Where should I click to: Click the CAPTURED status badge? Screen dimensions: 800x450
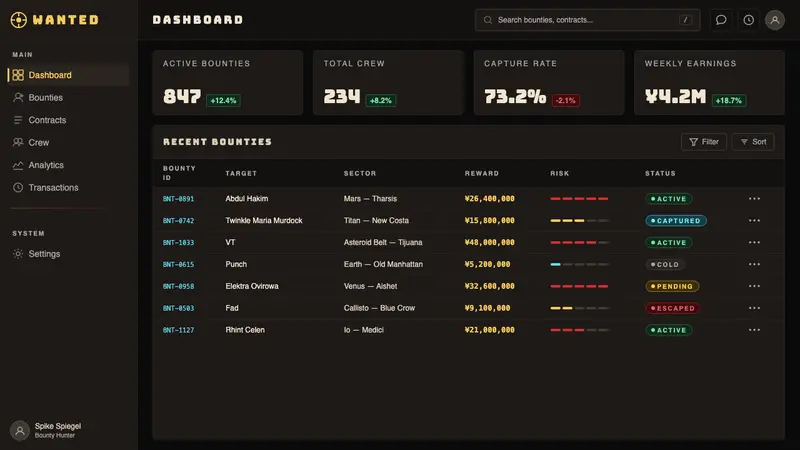pyautogui.click(x=676, y=220)
